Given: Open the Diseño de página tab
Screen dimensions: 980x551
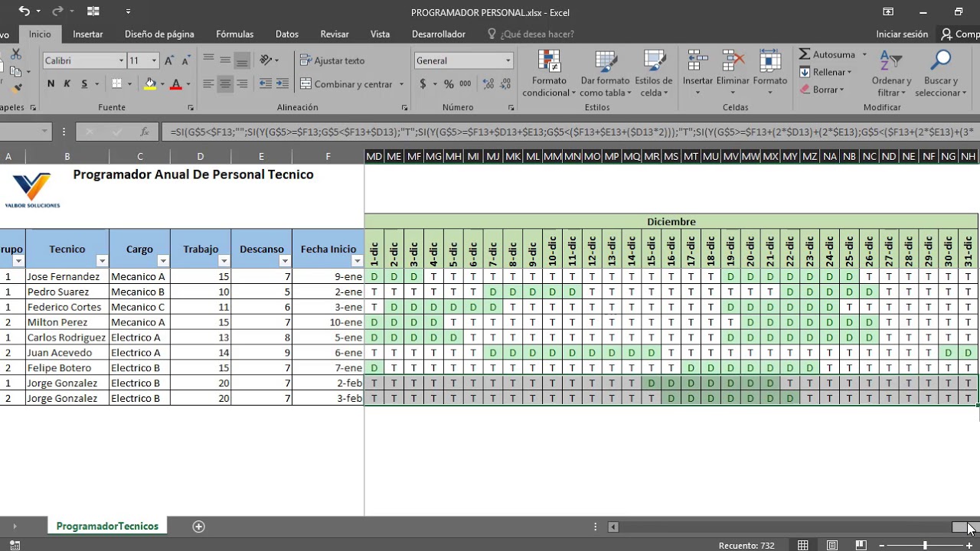Looking at the screenshot, I should click(x=159, y=34).
